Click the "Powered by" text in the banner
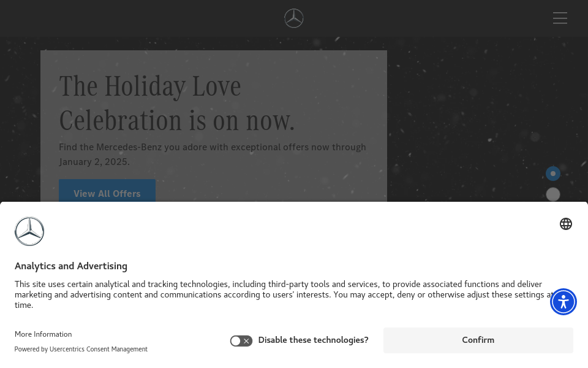 click(x=31, y=349)
